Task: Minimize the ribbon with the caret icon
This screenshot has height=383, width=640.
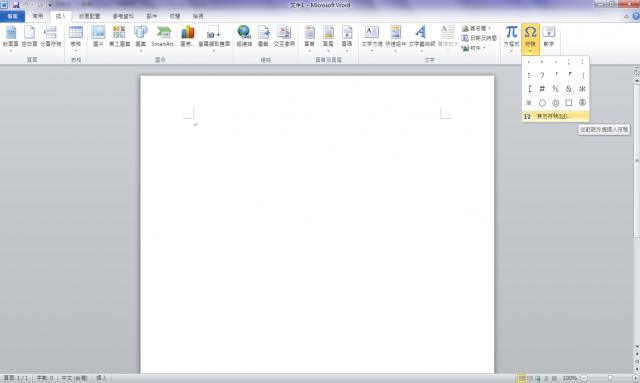Action: (x=626, y=16)
